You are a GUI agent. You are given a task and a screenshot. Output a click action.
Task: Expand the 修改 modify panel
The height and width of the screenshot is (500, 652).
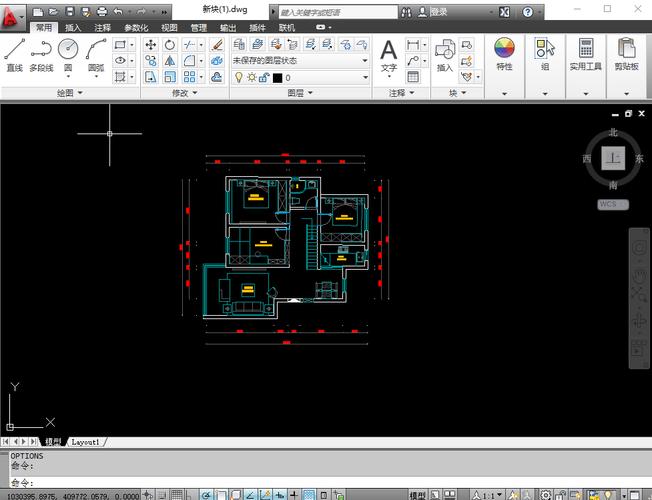(185, 93)
